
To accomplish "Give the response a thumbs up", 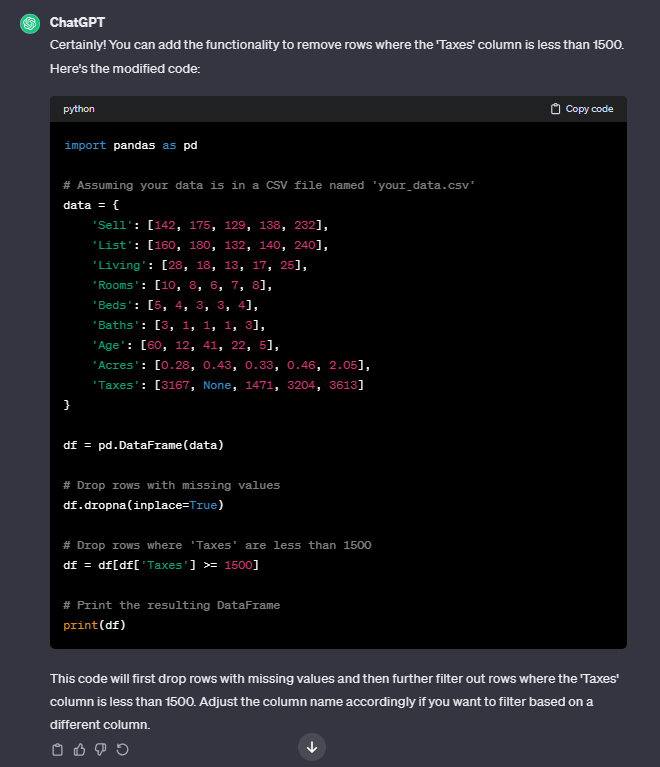I will coord(79,749).
